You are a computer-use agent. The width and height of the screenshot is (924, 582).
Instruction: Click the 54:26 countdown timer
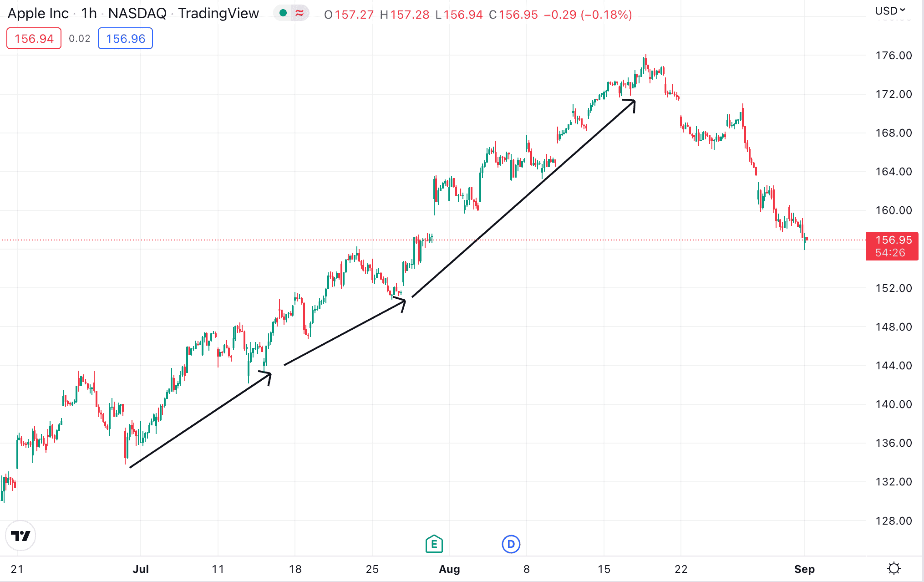[890, 253]
